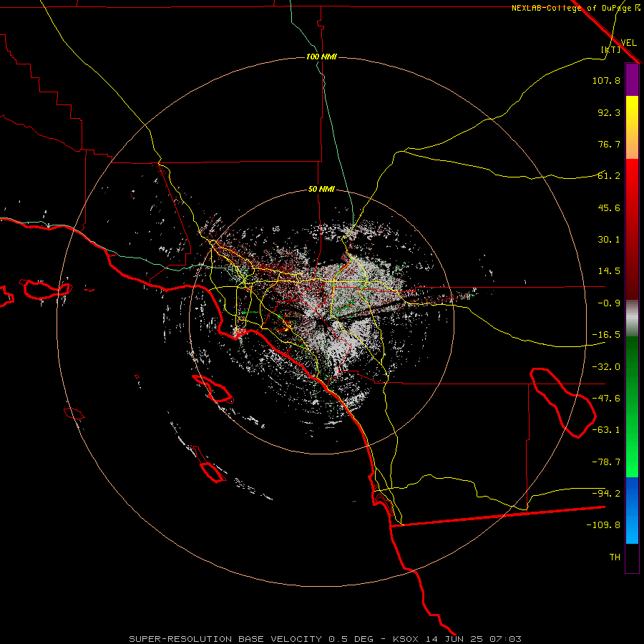Select the -32.0 scale value

coord(606,367)
